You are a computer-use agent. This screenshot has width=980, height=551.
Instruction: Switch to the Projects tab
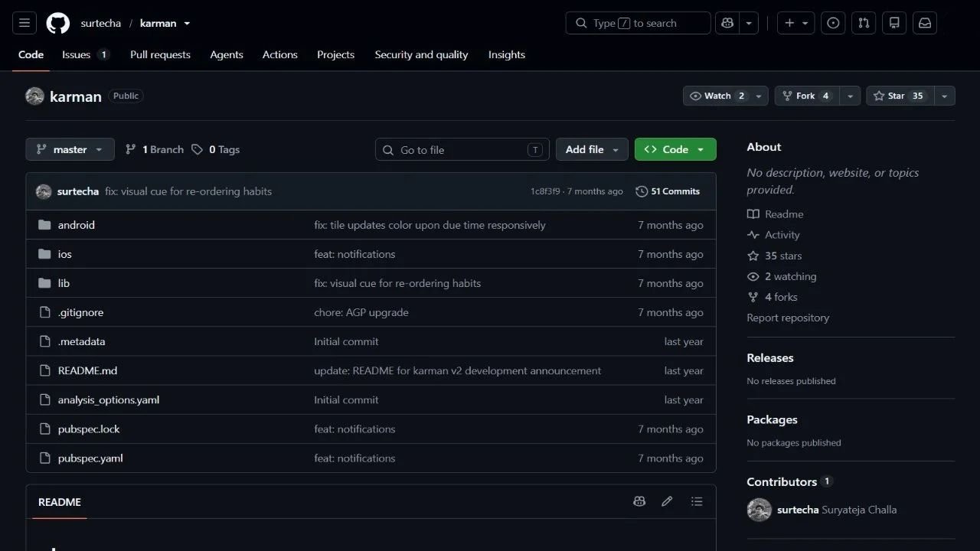[x=335, y=54]
